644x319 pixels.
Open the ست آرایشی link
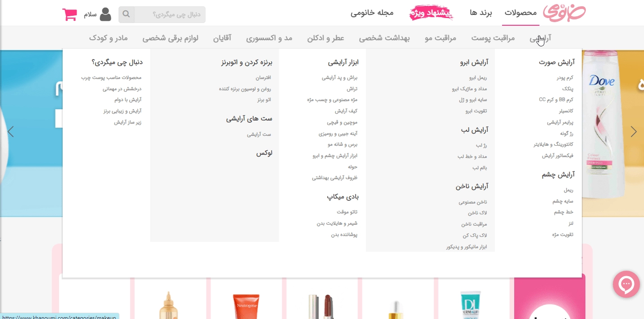(x=259, y=134)
